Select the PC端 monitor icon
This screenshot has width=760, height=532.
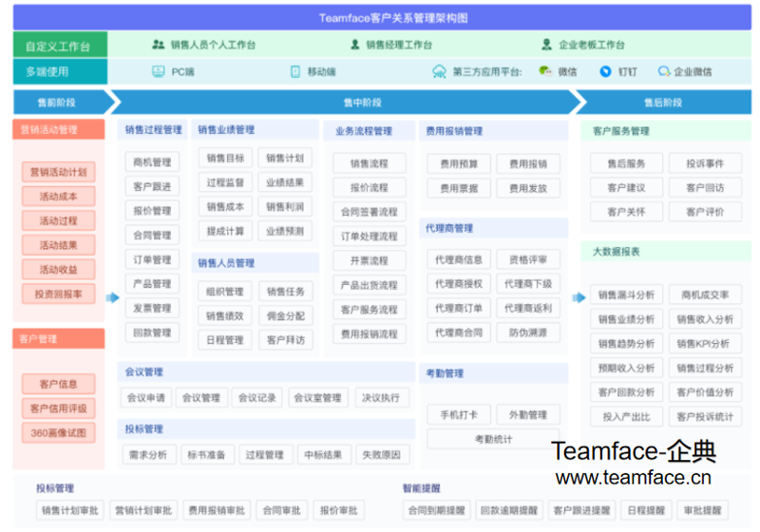[159, 71]
